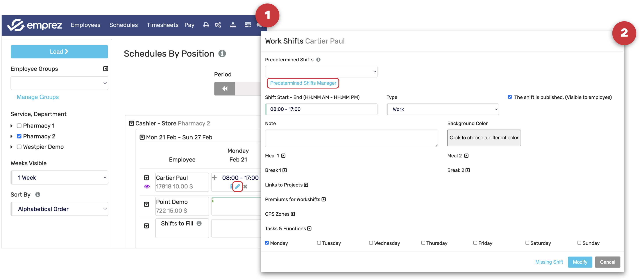Uncheck the shift is published checkbox
Screen dimensions: 644x280
pos(510,97)
